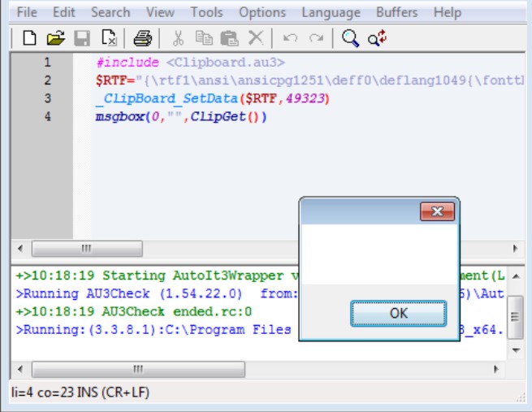Select the Cut scissors icon

coord(179,38)
